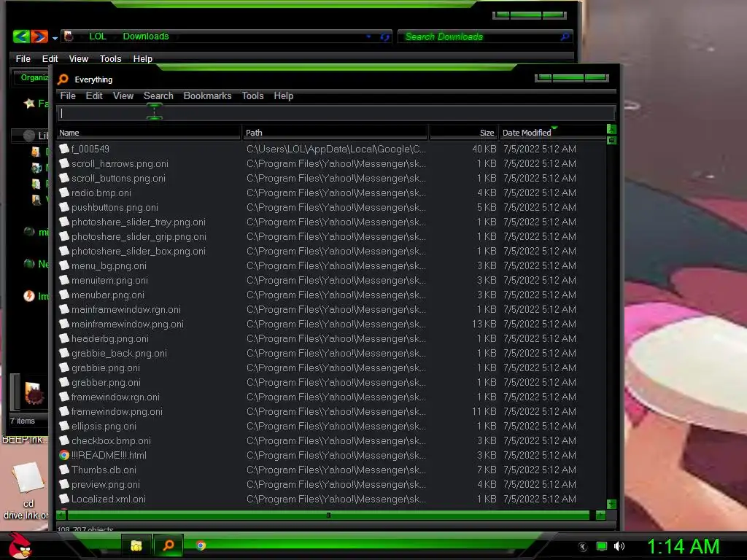Click the volume speaker tray icon

click(619, 546)
